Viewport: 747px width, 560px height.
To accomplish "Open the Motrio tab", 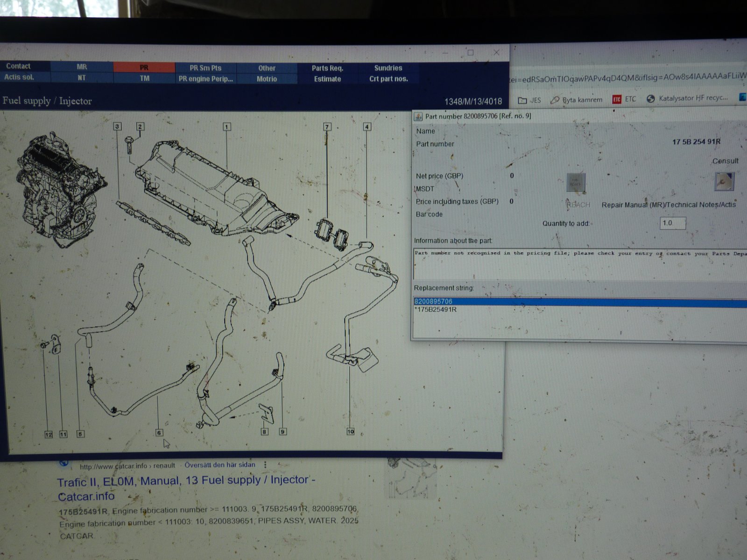I will [x=267, y=79].
